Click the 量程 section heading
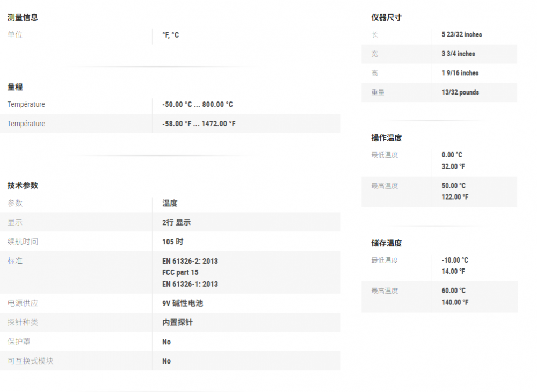Viewport: 537px width, 392px height. click(15, 87)
